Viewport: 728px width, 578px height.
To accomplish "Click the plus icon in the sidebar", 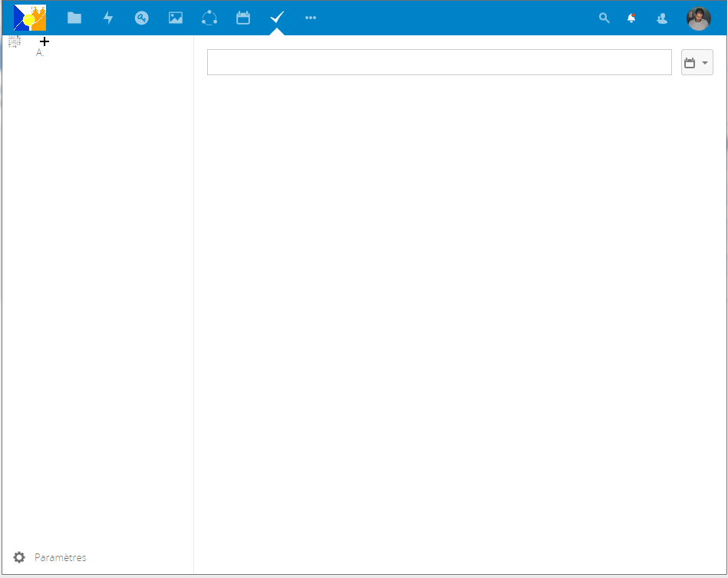I will tap(44, 41).
